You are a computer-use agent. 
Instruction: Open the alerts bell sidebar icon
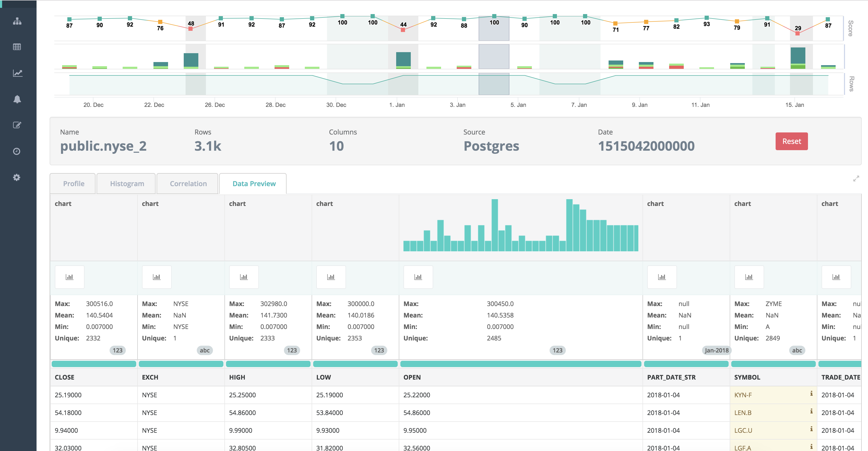tap(17, 99)
